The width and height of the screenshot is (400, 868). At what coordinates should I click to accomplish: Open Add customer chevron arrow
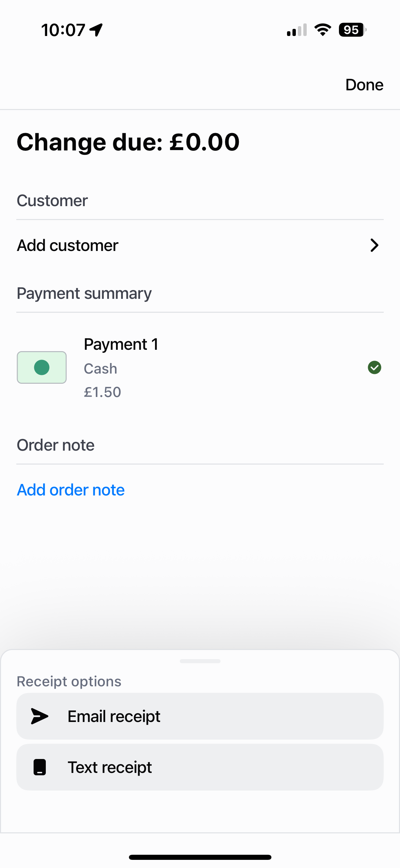tap(374, 245)
